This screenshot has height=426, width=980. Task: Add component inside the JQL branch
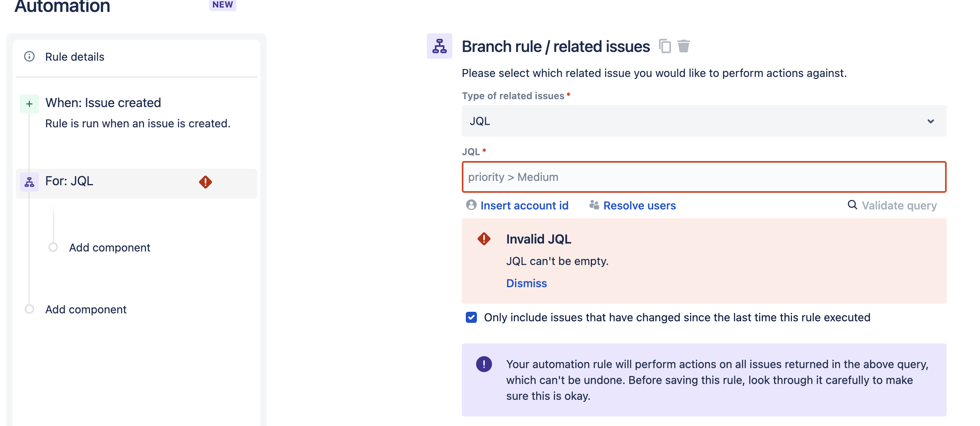pyautogui.click(x=110, y=248)
